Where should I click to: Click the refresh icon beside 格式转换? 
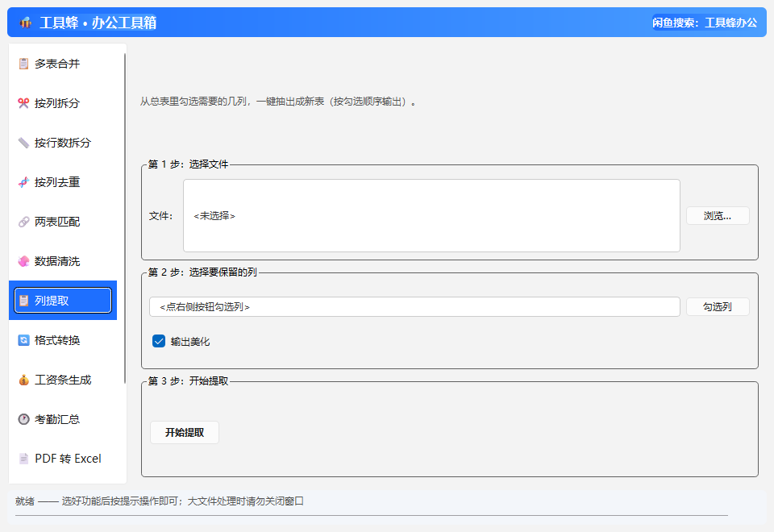click(23, 340)
